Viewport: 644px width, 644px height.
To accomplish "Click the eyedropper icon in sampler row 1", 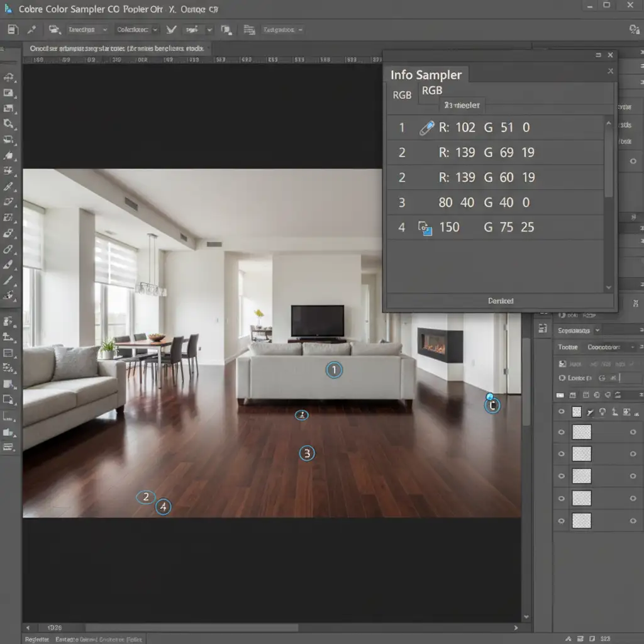I will tap(426, 128).
